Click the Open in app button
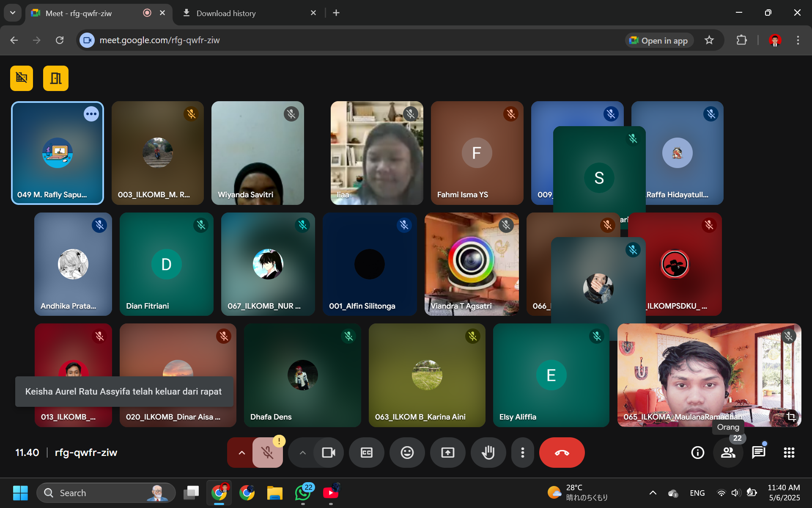The width and height of the screenshot is (812, 508). click(x=659, y=40)
